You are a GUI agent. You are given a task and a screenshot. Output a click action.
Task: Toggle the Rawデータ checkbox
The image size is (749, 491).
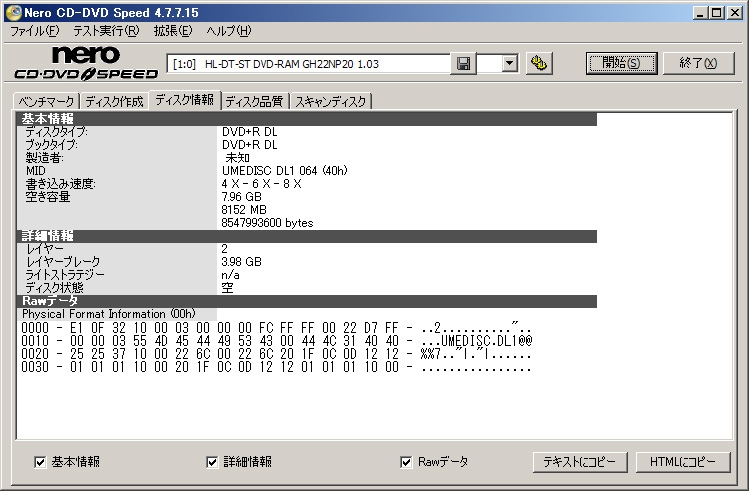(406, 462)
